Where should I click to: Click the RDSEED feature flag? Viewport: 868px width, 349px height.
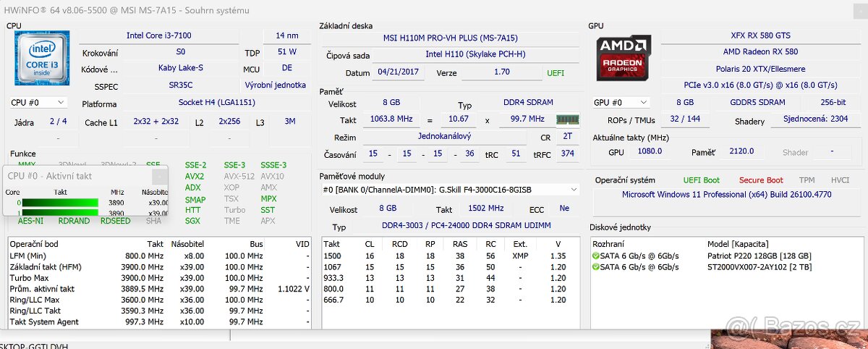pos(115,221)
